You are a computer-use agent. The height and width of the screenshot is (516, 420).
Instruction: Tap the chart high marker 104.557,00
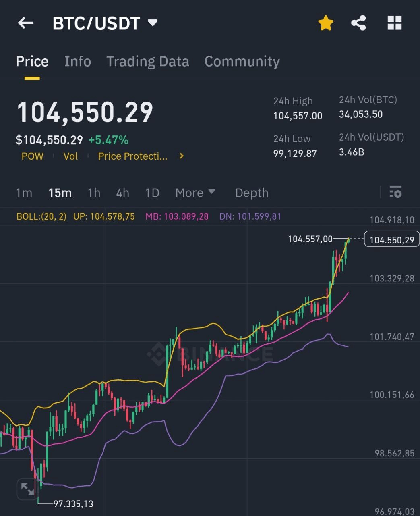[310, 239]
